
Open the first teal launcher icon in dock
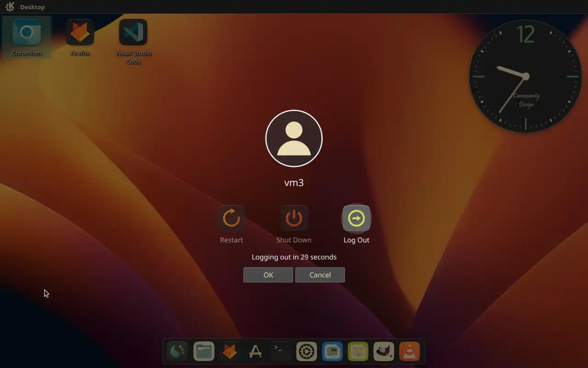point(178,352)
